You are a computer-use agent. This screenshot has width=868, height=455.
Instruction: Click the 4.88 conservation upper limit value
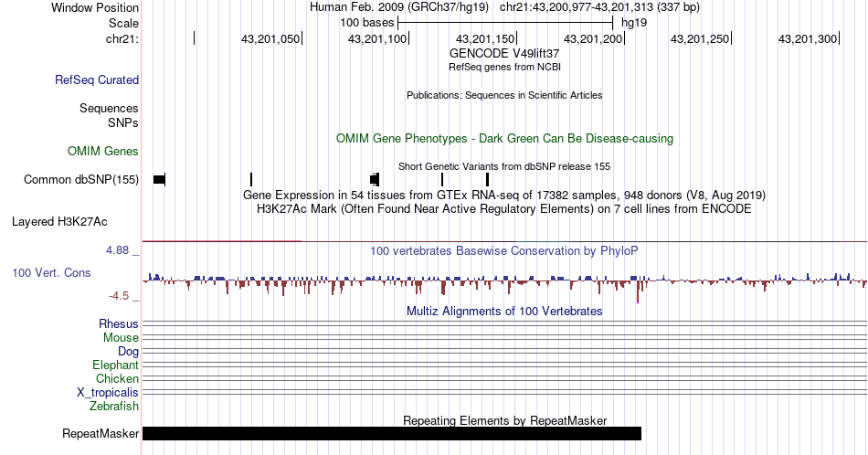pos(117,250)
